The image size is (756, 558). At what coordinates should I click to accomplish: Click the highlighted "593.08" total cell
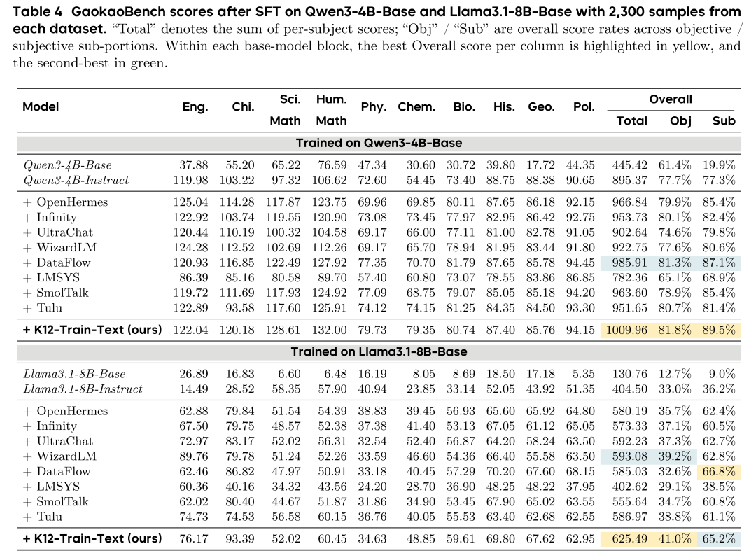pyautogui.click(x=630, y=456)
